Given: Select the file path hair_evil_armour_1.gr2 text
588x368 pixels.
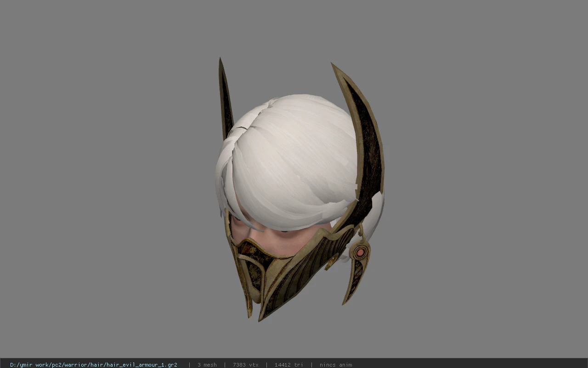Looking at the screenshot, I should [x=94, y=365].
